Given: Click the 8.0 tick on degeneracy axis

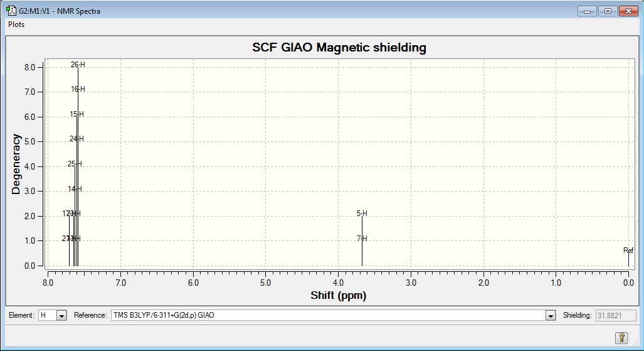Looking at the screenshot, I should (x=29, y=67).
